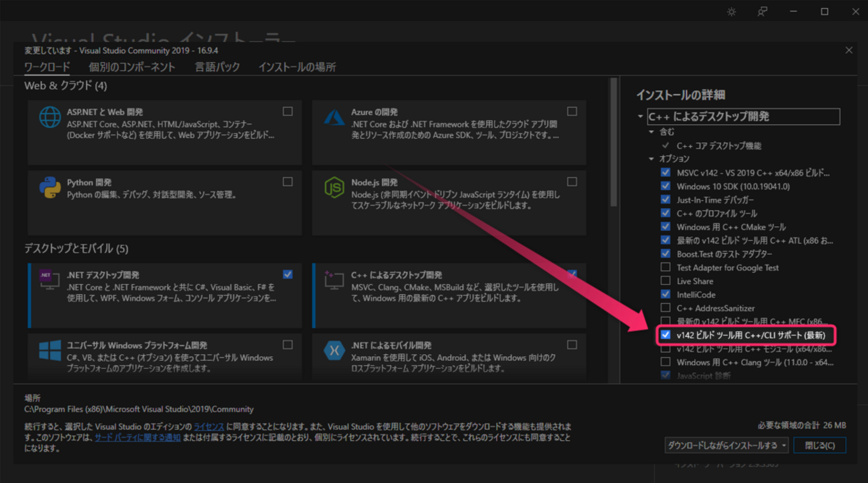This screenshot has width=868, height=483.
Task: Open the feedback icon in the installer title bar
Action: (x=763, y=11)
